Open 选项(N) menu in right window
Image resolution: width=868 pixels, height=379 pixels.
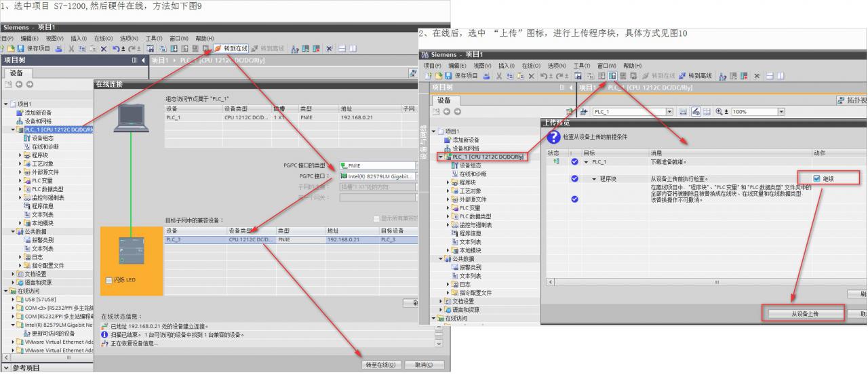557,65
